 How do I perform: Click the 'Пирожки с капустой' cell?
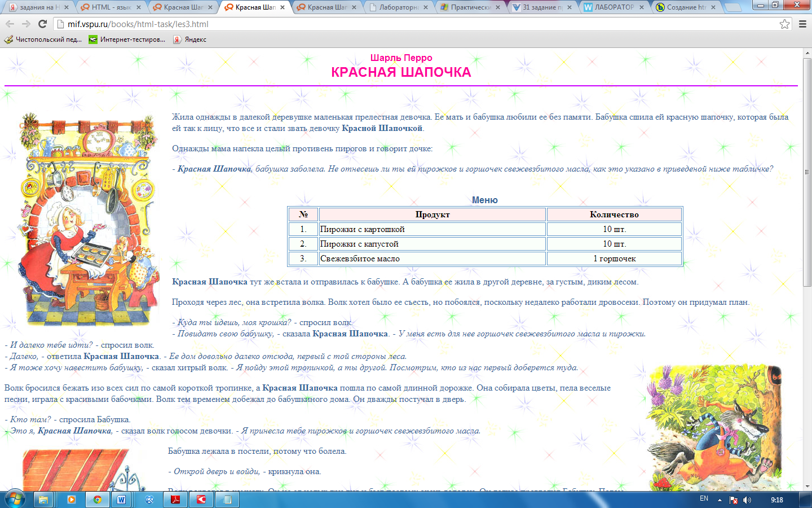(x=433, y=244)
